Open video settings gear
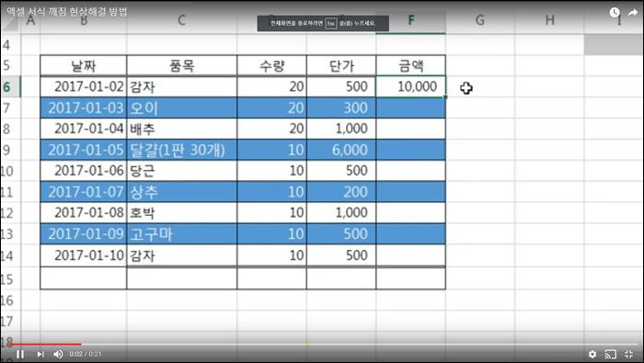This screenshot has width=644, height=363. pos(592,354)
